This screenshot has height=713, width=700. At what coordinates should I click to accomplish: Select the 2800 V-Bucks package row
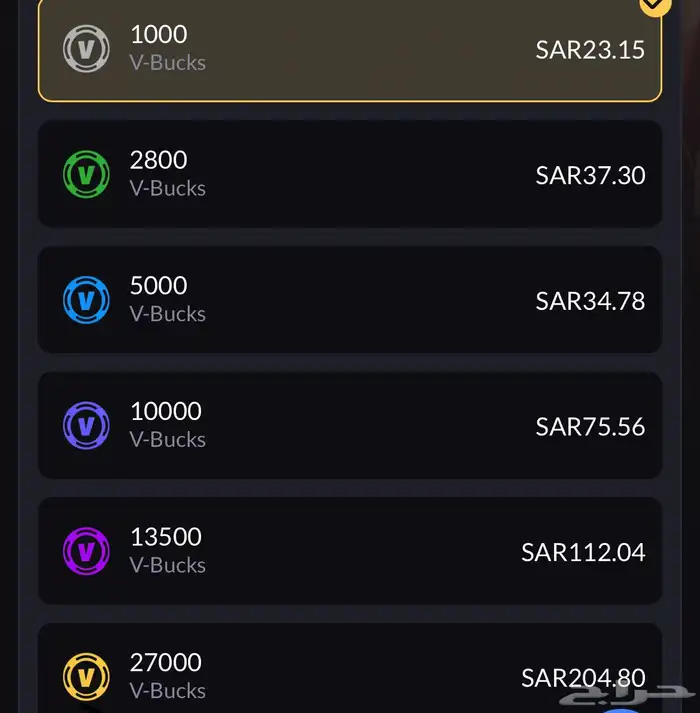350,174
